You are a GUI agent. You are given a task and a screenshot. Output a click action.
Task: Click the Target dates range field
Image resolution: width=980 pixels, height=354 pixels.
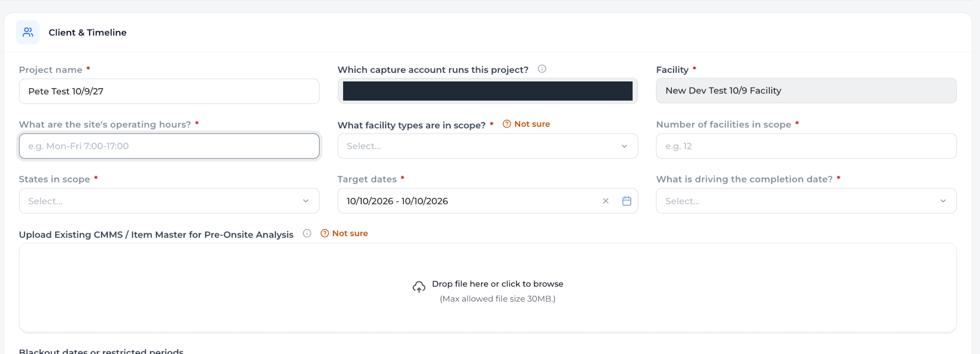pos(488,201)
